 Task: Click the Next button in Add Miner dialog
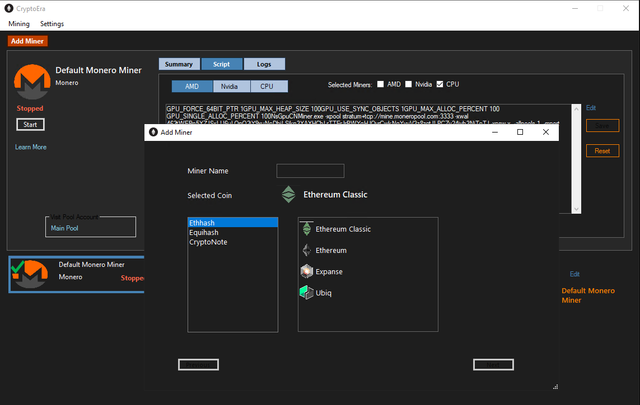493,365
